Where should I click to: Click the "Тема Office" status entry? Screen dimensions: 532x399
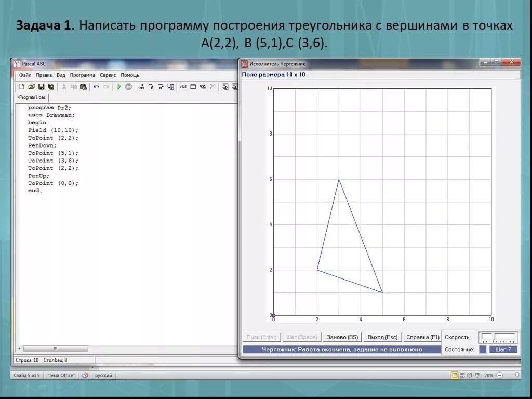(x=61, y=375)
